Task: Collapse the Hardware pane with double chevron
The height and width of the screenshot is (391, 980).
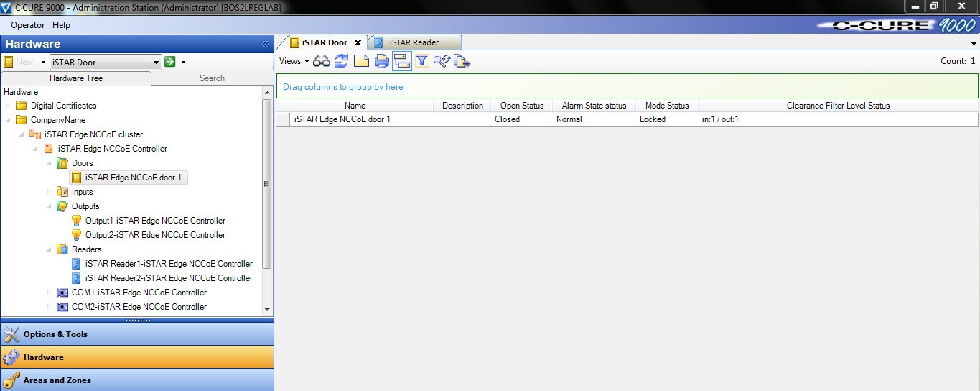Action: [266, 45]
